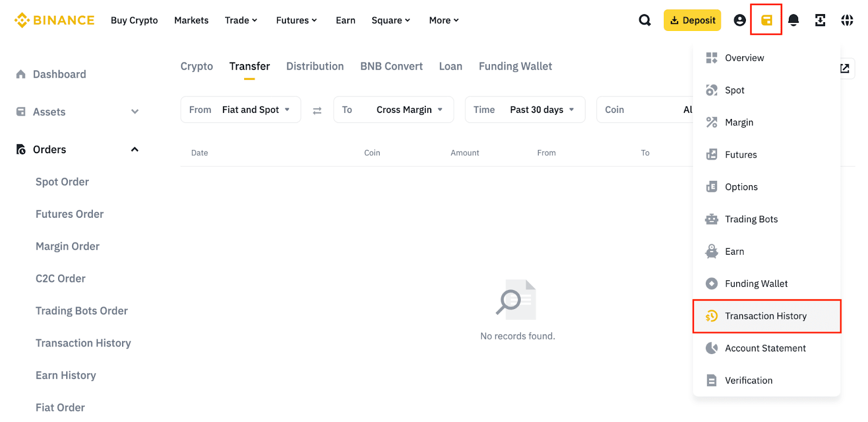The image size is (868, 422).
Task: Click the yellow Deposit button
Action: (x=692, y=20)
